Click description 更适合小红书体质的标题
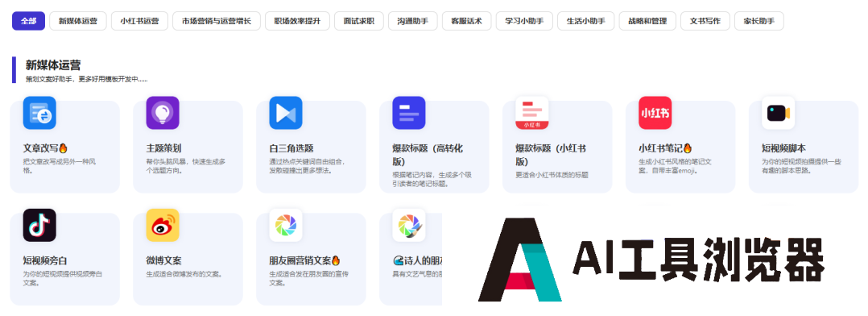Screen dimensions: 868x316 (552, 175)
